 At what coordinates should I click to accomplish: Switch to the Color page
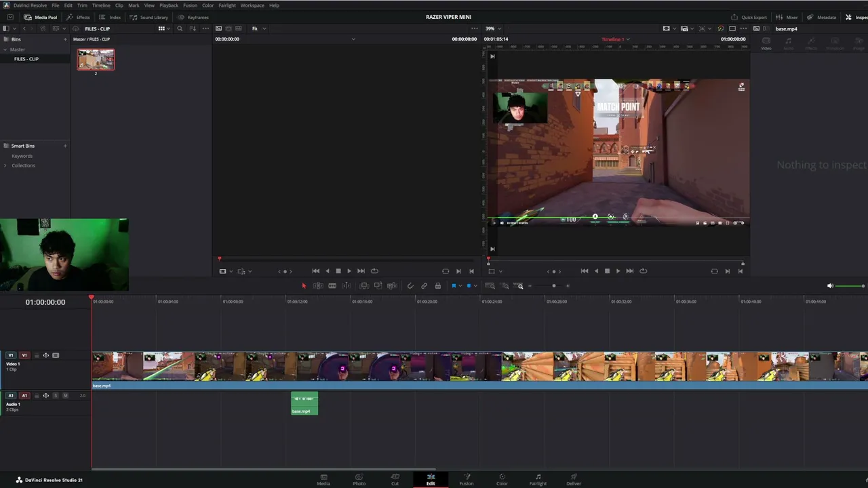(x=502, y=479)
